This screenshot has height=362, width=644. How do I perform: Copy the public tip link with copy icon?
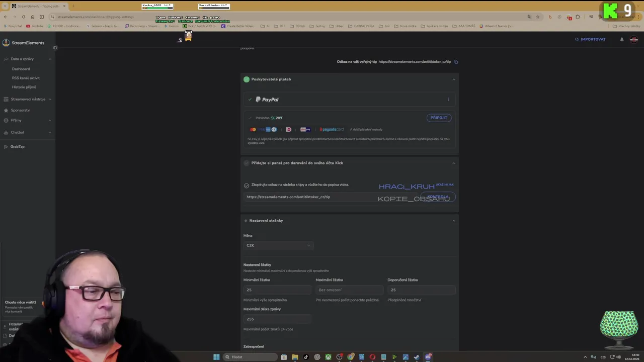tap(456, 62)
